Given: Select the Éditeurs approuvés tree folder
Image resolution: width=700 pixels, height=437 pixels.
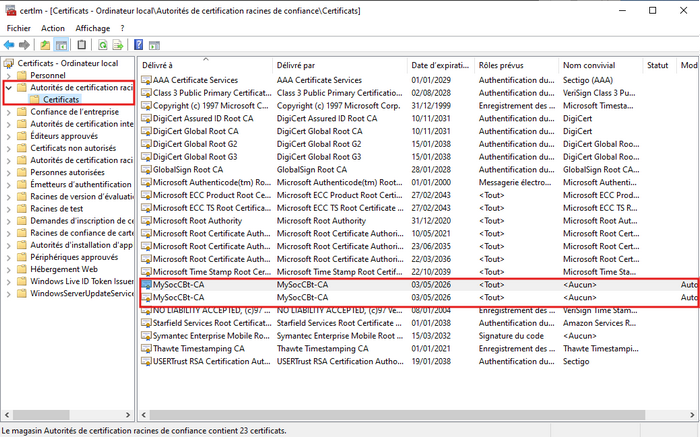Looking at the screenshot, I should click(64, 136).
